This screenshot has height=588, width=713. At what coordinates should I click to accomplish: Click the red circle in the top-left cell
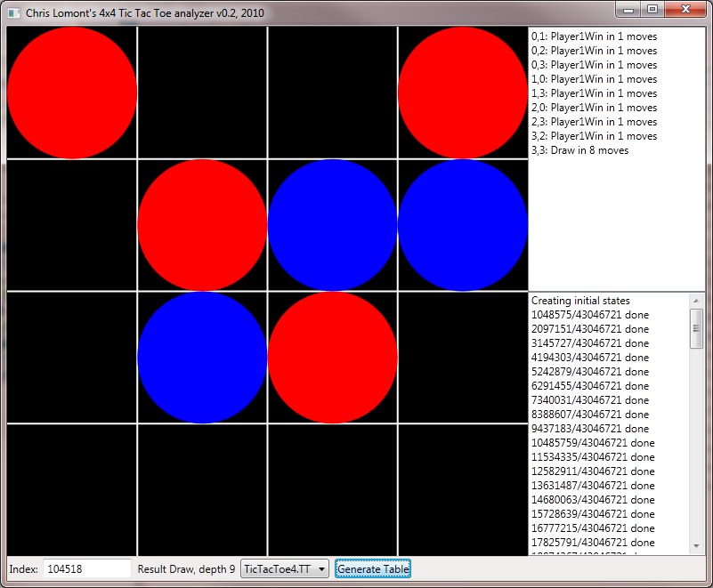(x=71, y=93)
